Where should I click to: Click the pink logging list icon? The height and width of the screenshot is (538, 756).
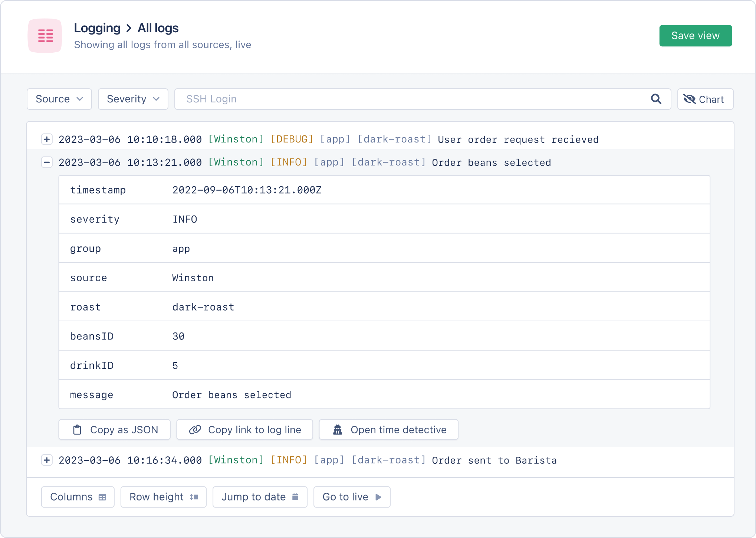[x=45, y=36]
